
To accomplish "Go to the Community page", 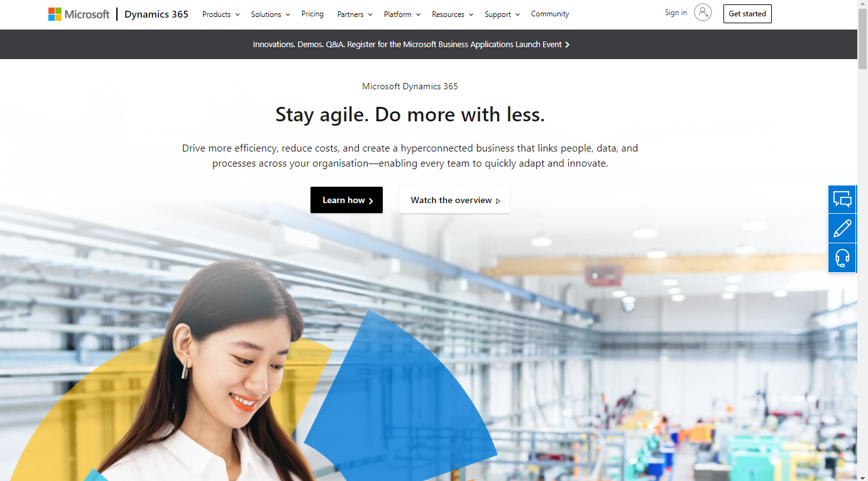I will tap(550, 14).
